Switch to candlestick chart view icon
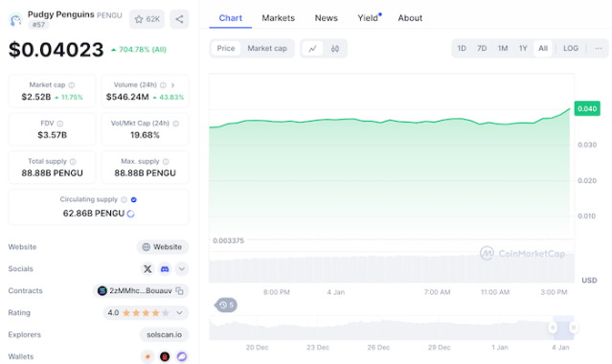 point(335,49)
